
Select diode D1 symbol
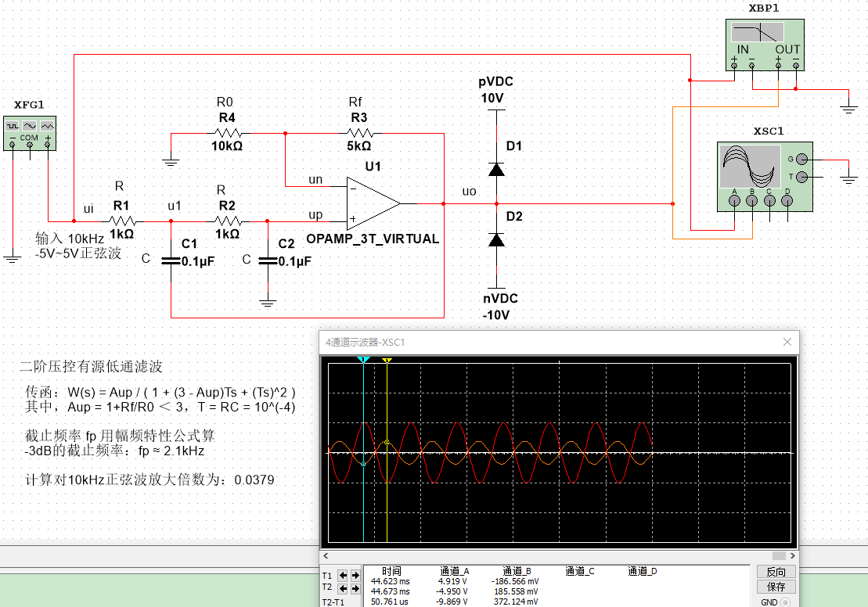click(x=495, y=167)
